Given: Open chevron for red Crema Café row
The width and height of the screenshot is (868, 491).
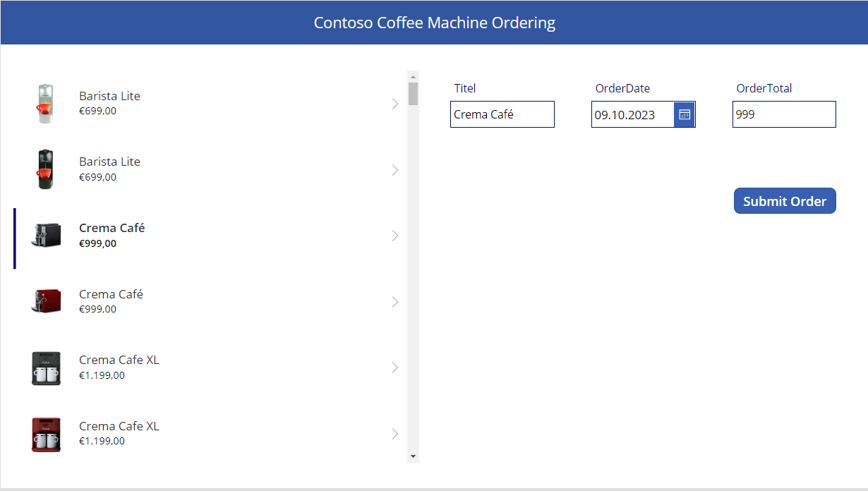Looking at the screenshot, I should point(394,302).
